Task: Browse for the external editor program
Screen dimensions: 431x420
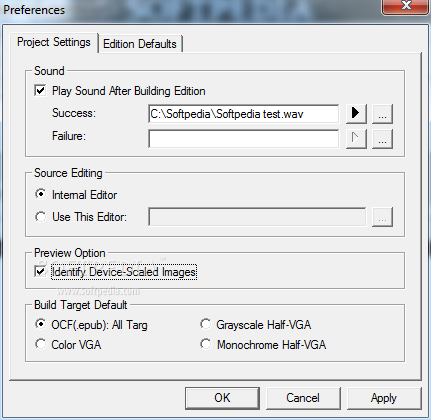Action: point(382,217)
